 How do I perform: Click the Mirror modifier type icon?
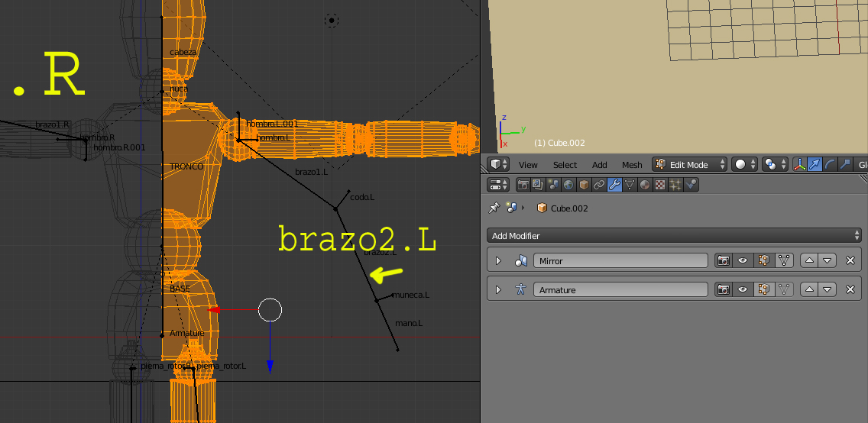521,260
